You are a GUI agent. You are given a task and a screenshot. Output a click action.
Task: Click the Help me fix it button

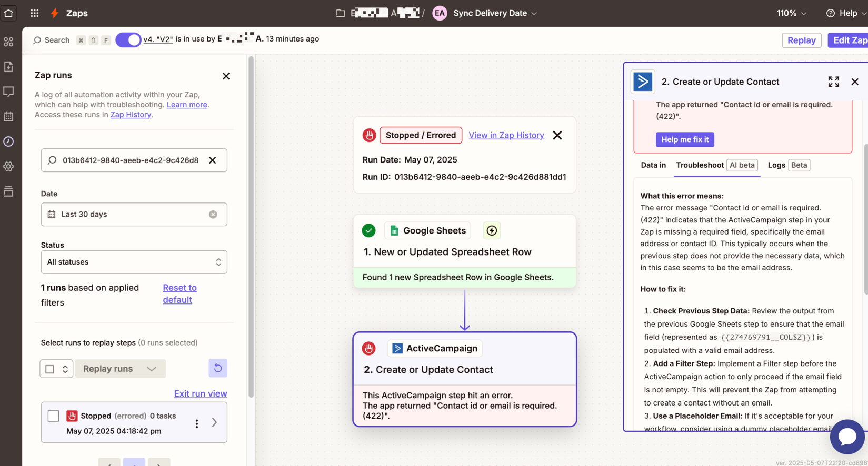pyautogui.click(x=685, y=140)
